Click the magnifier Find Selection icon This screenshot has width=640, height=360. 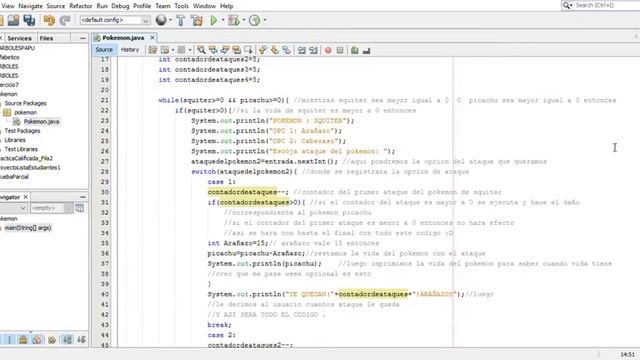click(201, 50)
